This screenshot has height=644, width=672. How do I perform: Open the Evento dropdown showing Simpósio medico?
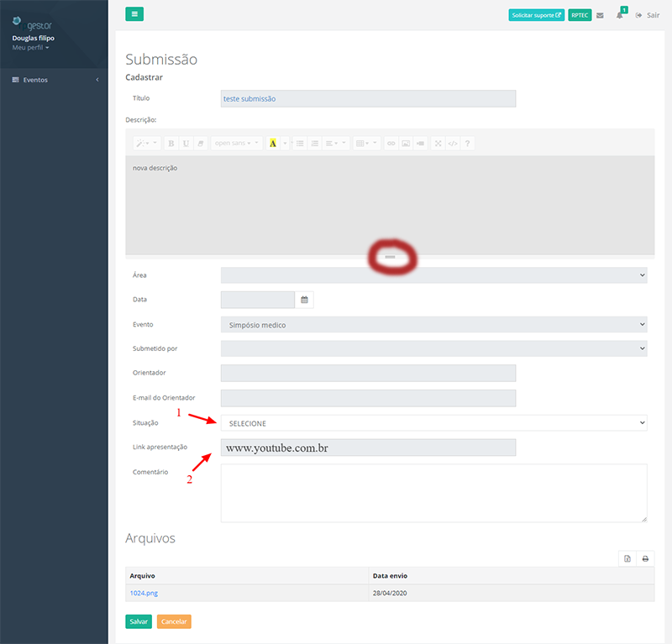tap(433, 325)
